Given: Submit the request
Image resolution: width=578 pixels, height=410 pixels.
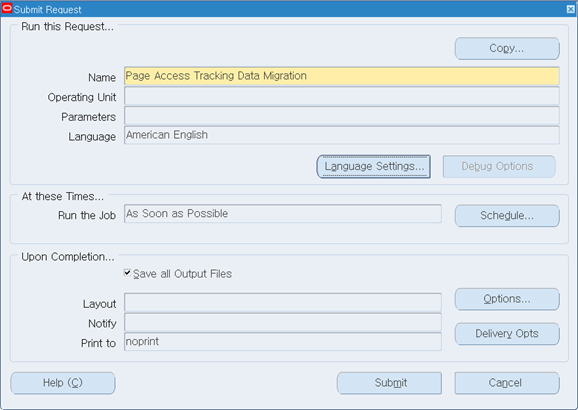Looking at the screenshot, I should click(x=389, y=383).
